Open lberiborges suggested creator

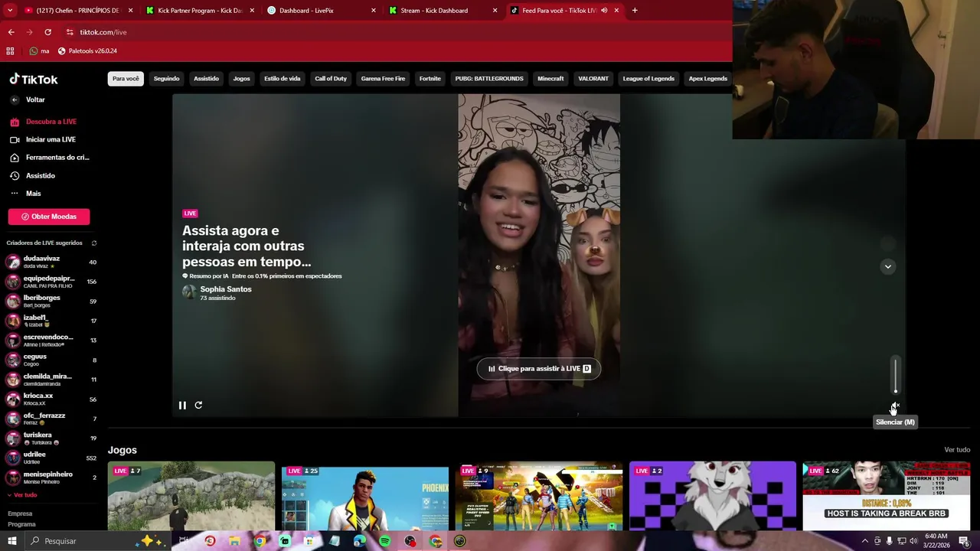pyautogui.click(x=52, y=302)
